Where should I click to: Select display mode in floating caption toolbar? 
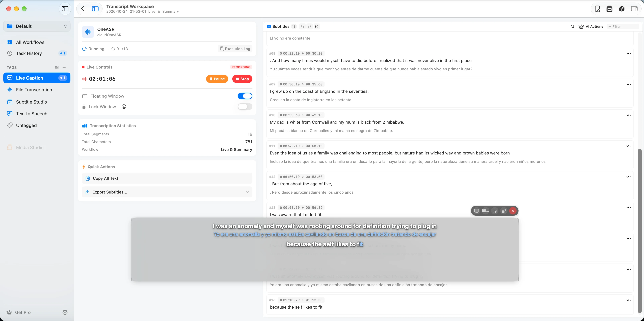[476, 211]
